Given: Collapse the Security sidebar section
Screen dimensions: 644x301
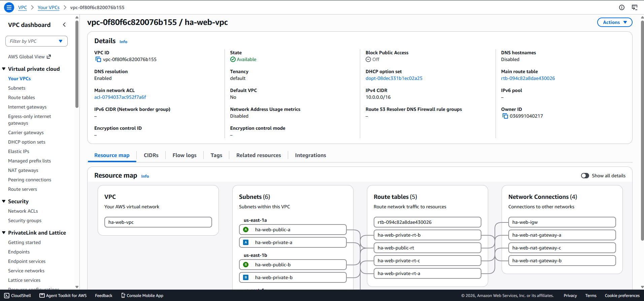Looking at the screenshot, I should (x=4, y=201).
